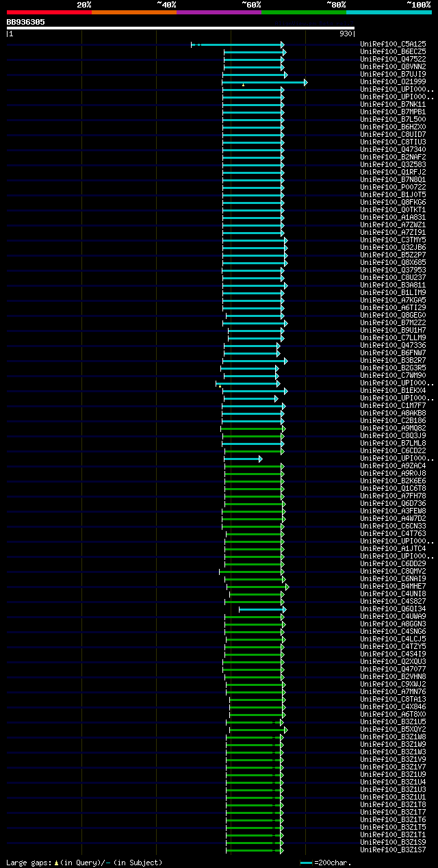Viewport: 438px width, 868px height.
Task: Select the UniRef100_Q8GEG0 entry
Action: pos(393,315)
